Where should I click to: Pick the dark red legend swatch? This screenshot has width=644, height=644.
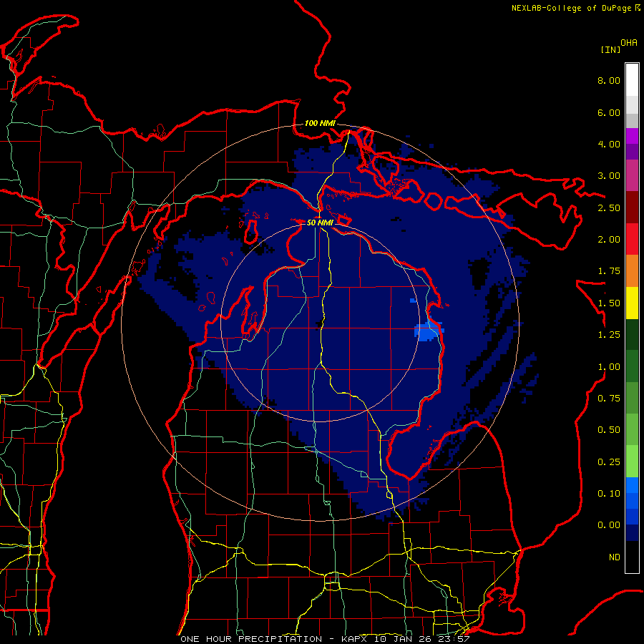click(632, 208)
